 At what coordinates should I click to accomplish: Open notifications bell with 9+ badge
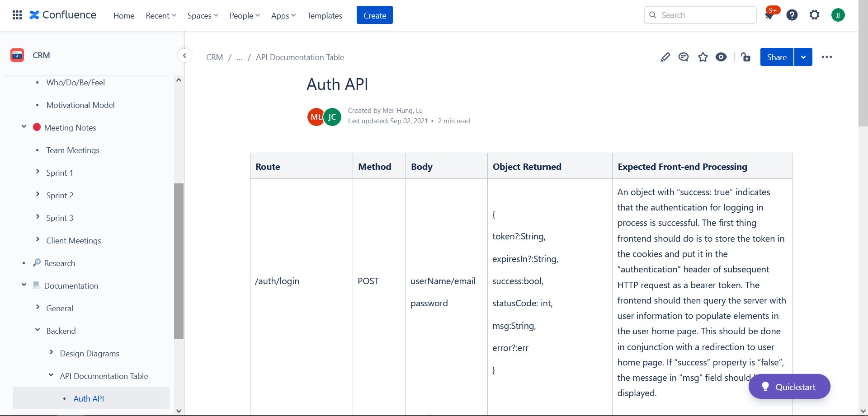(769, 15)
